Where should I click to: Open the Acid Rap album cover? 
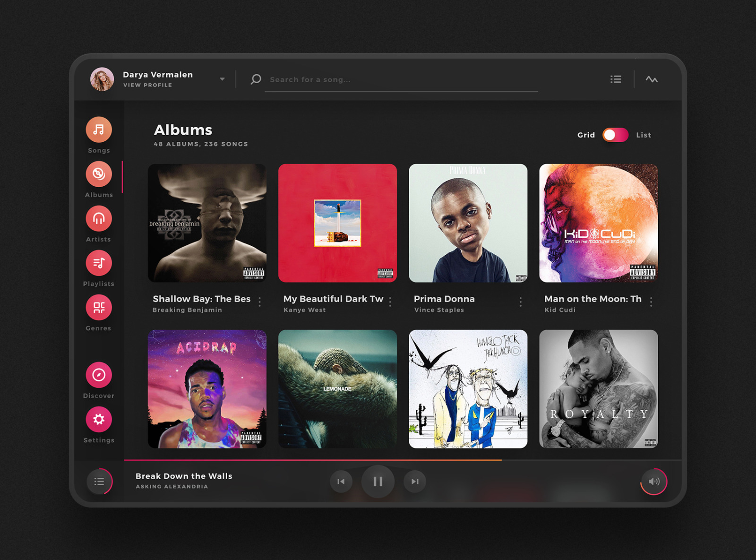[x=207, y=389]
